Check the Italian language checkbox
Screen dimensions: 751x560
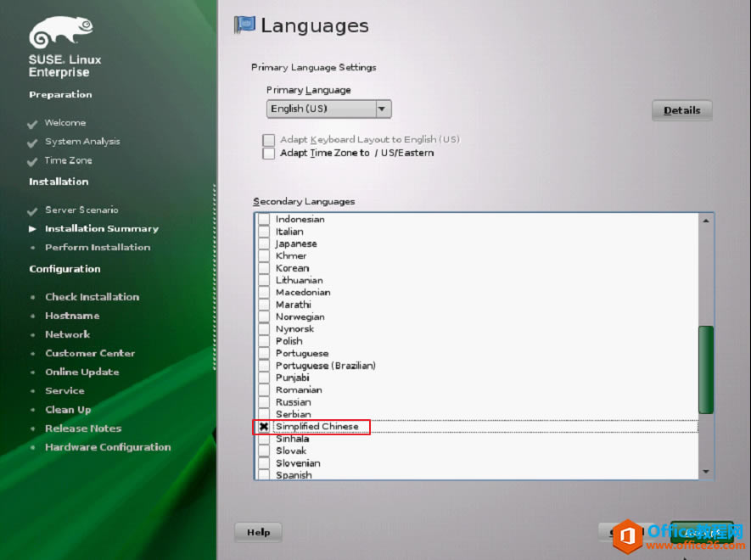[264, 232]
